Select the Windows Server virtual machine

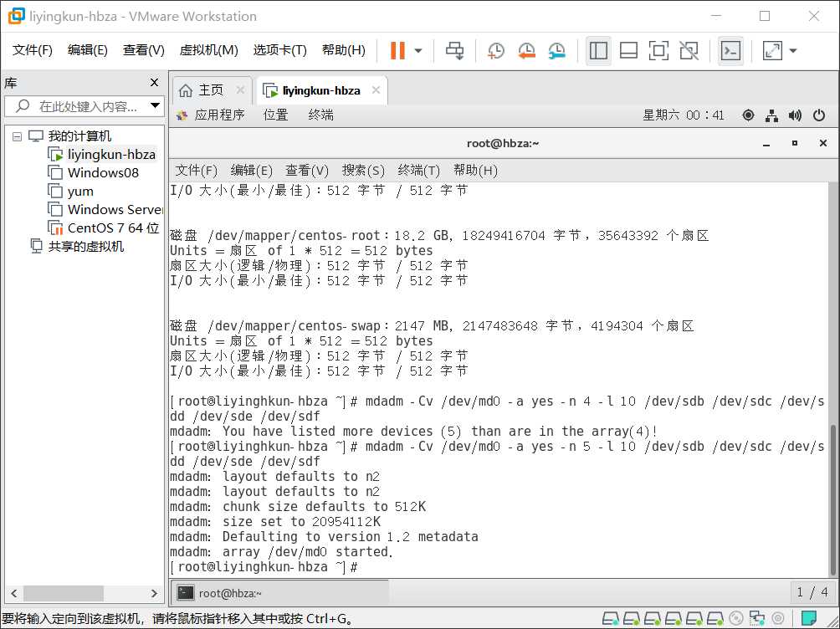(x=105, y=209)
